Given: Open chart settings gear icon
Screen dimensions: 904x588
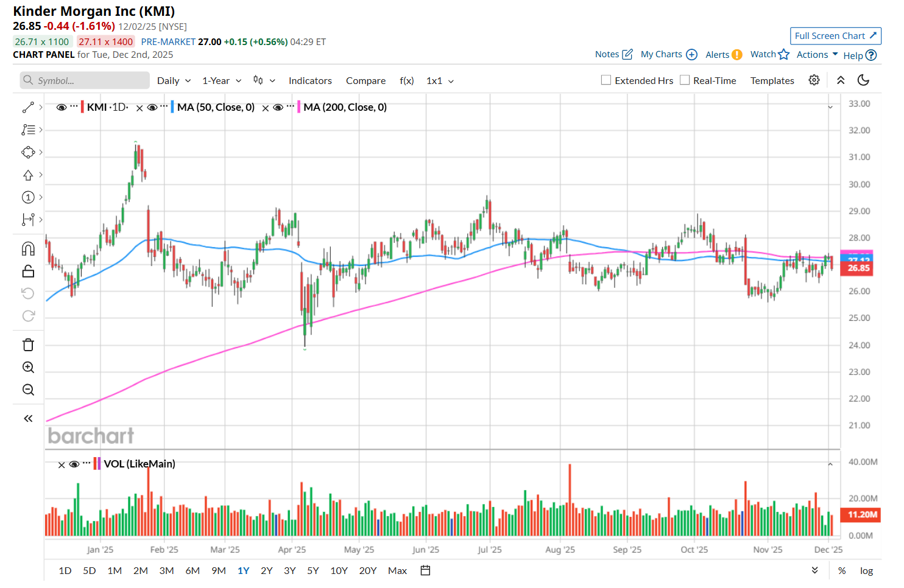Looking at the screenshot, I should coord(814,80).
